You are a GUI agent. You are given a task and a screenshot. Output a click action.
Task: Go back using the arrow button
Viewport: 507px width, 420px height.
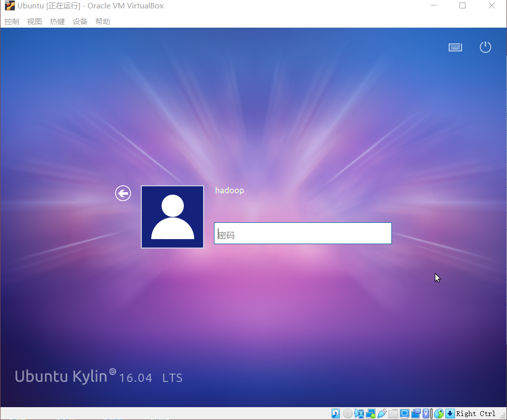123,193
